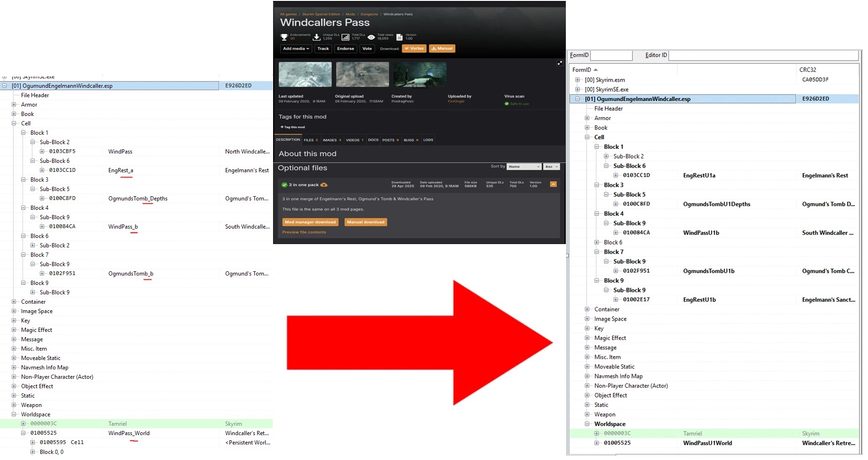Screen dimensions: 868x460
Task: Collapse 01005525 WindPass_World in left tree
Action: coord(23,433)
